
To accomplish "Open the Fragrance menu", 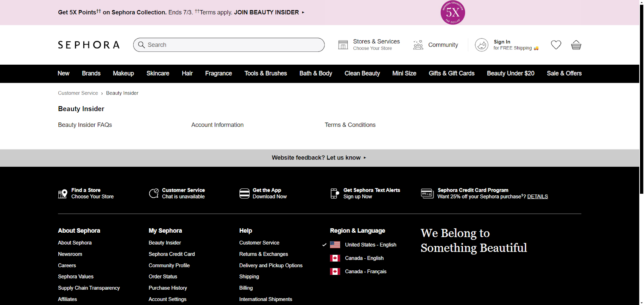I will click(219, 74).
